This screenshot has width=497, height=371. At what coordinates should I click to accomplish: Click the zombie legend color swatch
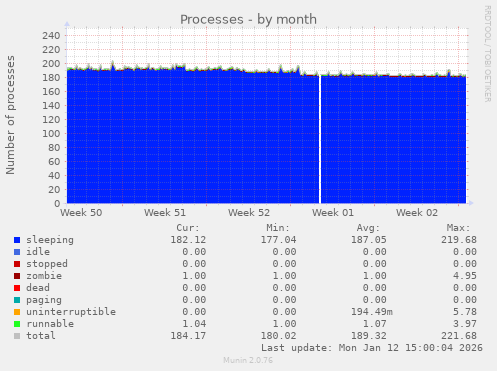point(17,276)
